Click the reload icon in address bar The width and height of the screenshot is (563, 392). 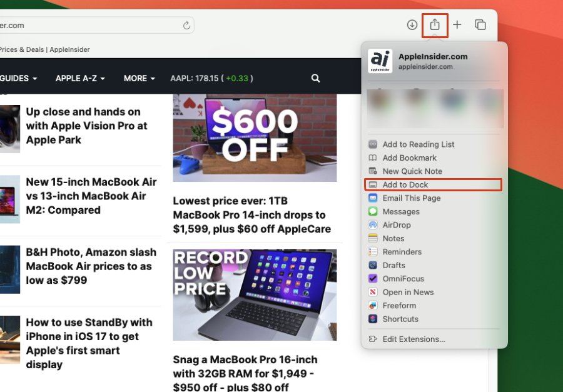[x=186, y=26]
